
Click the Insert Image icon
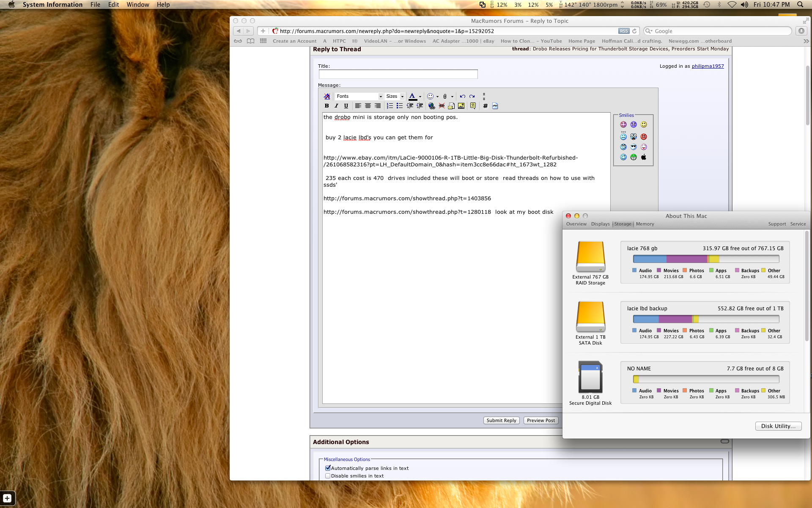click(x=461, y=106)
